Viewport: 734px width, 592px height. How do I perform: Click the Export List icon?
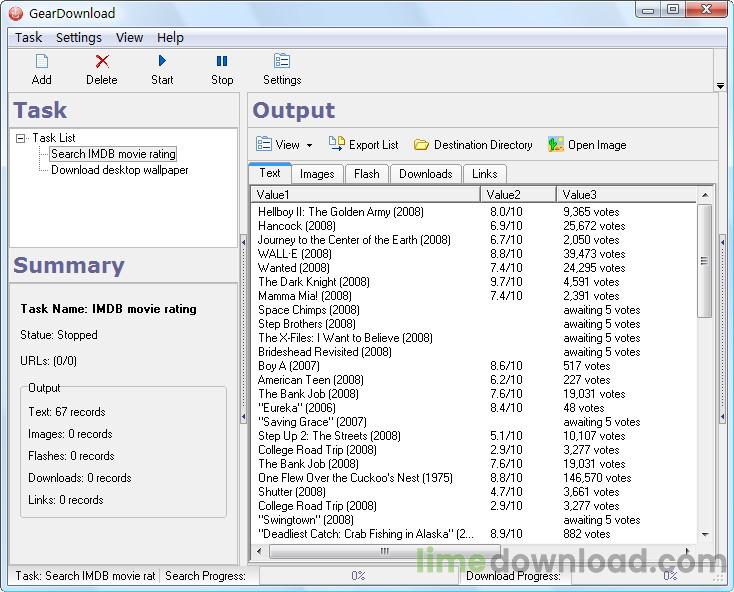pyautogui.click(x=337, y=144)
